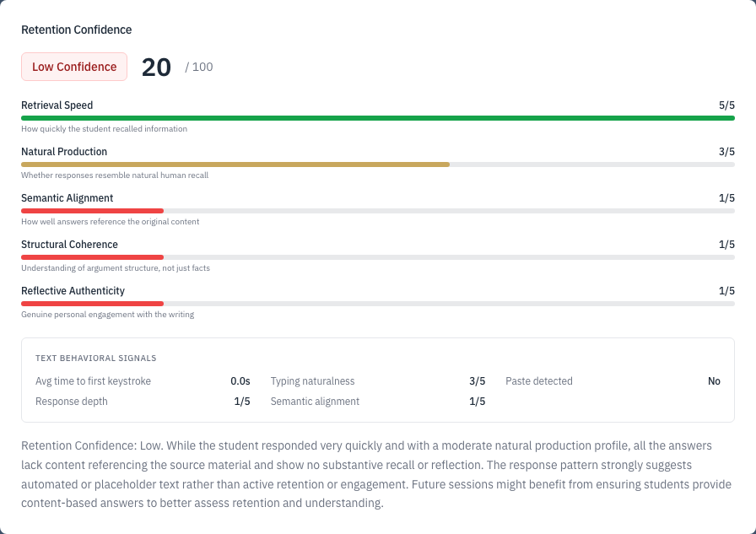756x534 pixels.
Task: Select the Structural Coherence metric
Action: tap(69, 244)
